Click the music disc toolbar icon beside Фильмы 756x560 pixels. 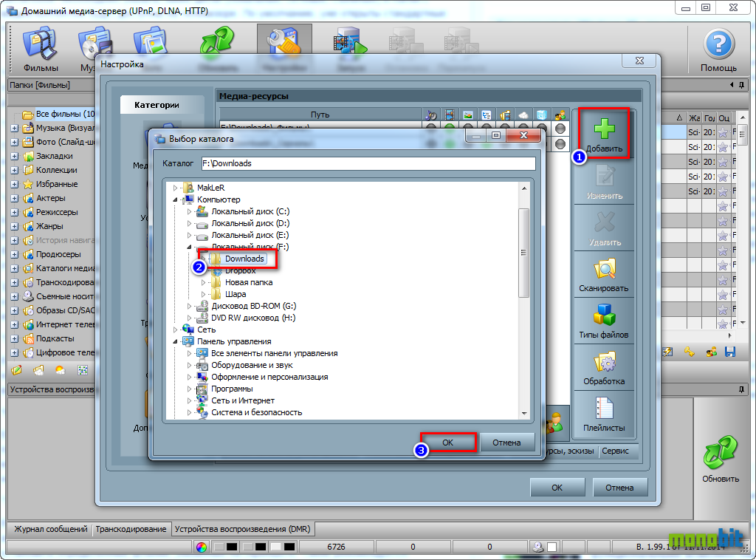pyautogui.click(x=95, y=42)
